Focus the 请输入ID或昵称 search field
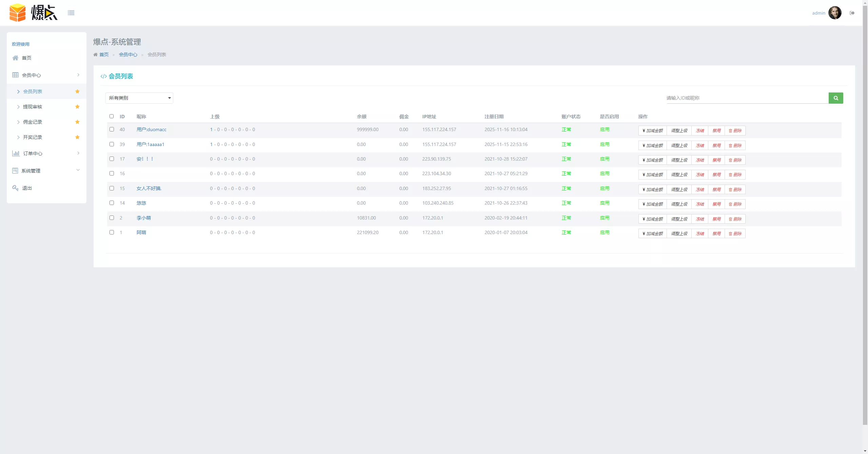Viewport: 868px width, 454px height. (746, 98)
